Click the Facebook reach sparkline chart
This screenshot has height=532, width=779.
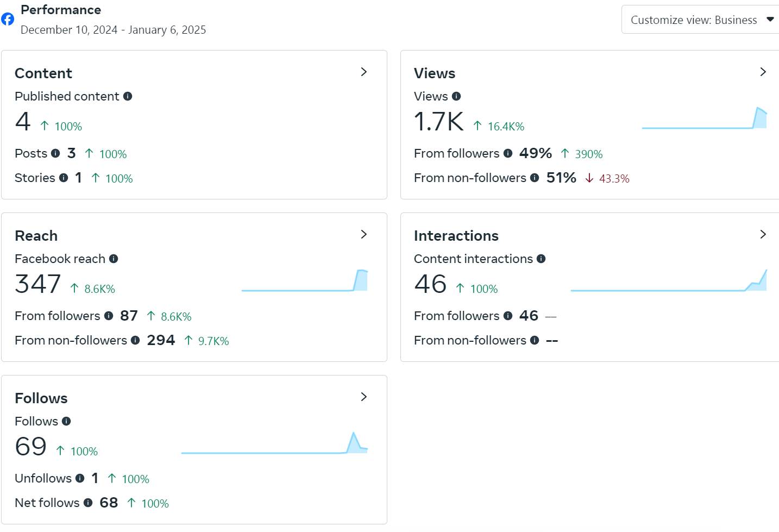tap(304, 281)
